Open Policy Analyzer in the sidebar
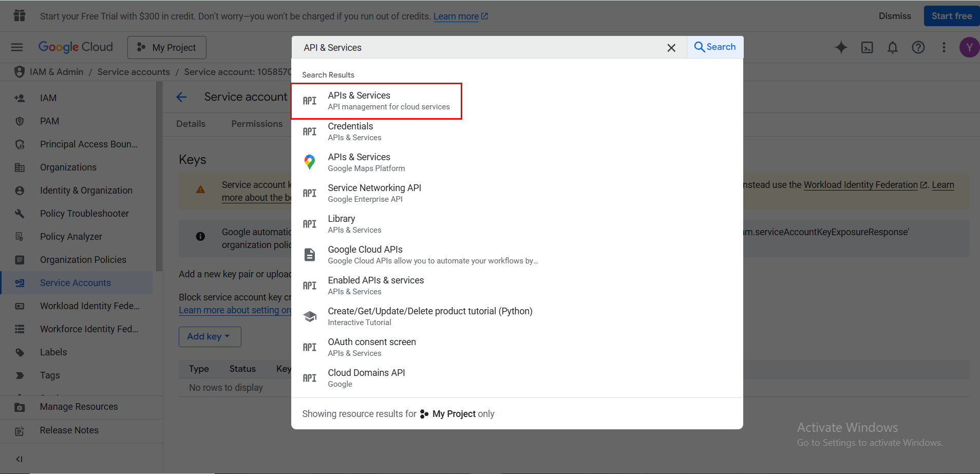 (71, 237)
